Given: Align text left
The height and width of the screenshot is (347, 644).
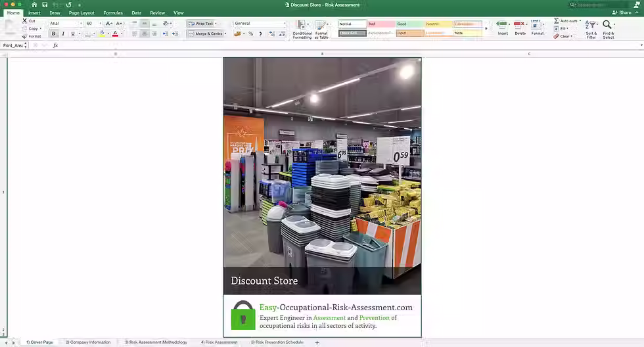Looking at the screenshot, I should click(134, 34).
